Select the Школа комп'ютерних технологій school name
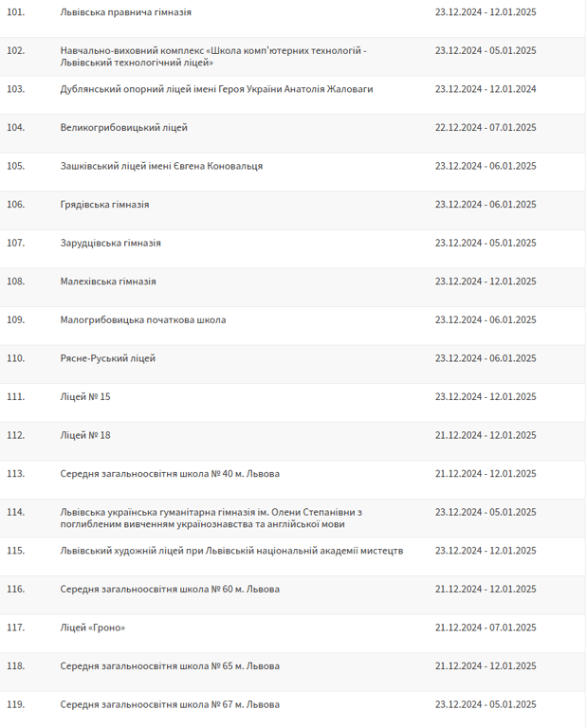 212,56
